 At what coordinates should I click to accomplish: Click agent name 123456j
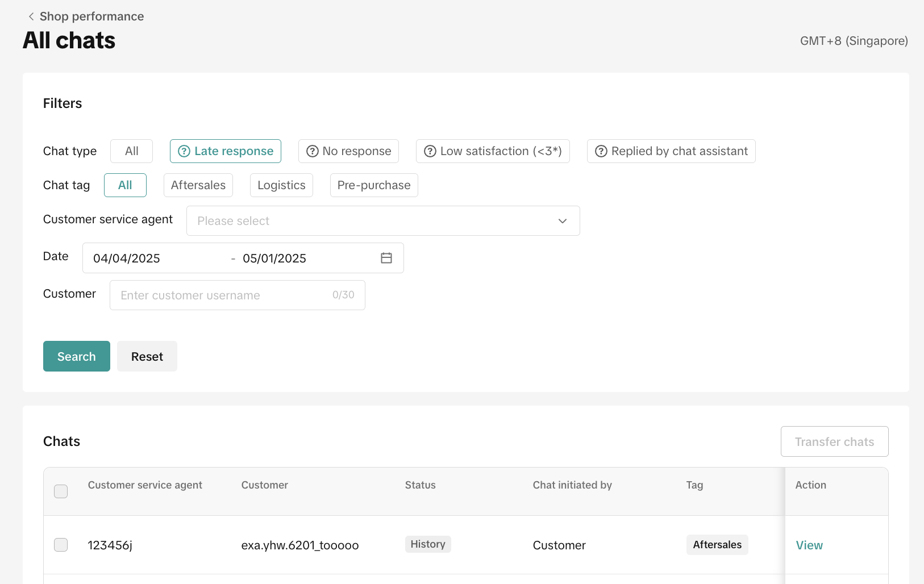pyautogui.click(x=110, y=545)
